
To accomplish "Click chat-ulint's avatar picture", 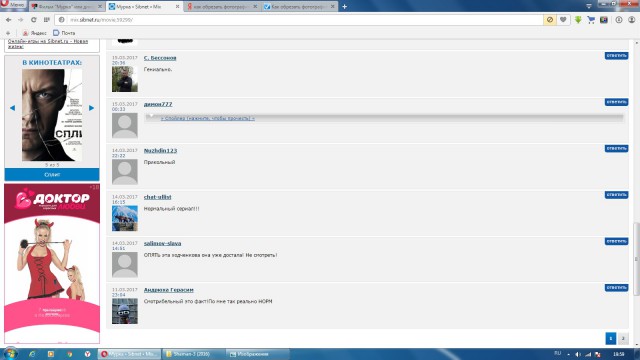I will pos(125,218).
